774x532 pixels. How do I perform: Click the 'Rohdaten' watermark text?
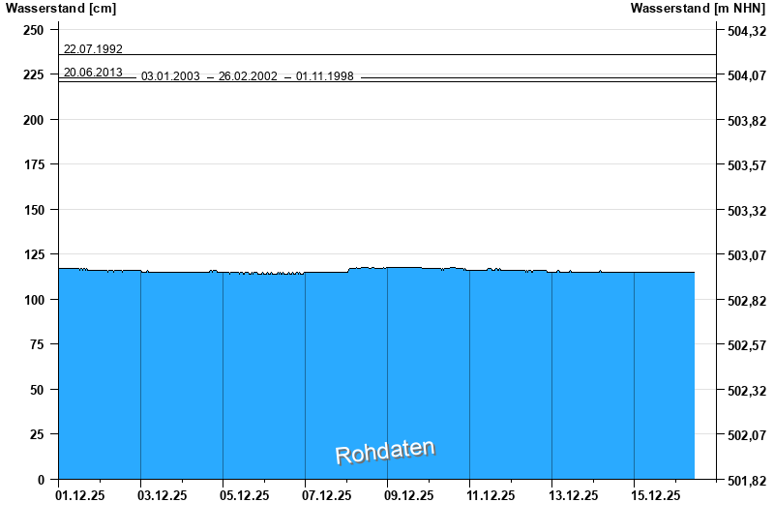[385, 451]
